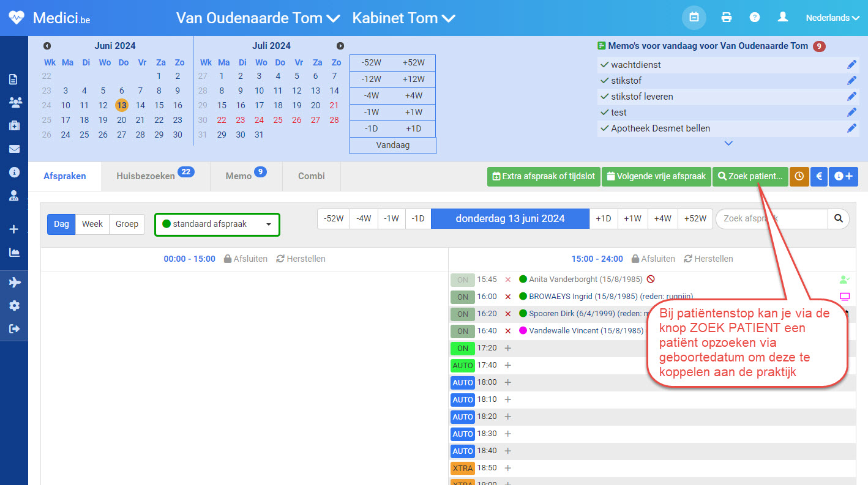
Task: Open the statistics chart icon in the sidebar
Action: point(14,252)
